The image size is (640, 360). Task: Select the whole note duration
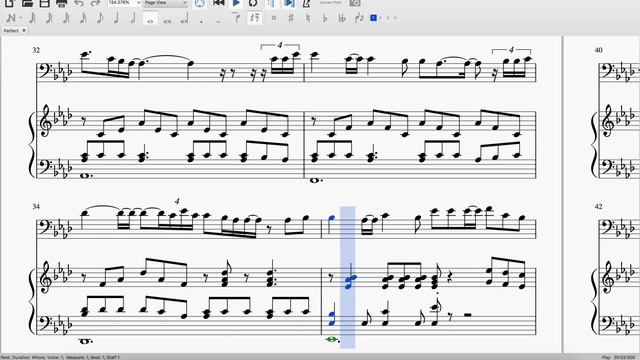tap(150, 18)
